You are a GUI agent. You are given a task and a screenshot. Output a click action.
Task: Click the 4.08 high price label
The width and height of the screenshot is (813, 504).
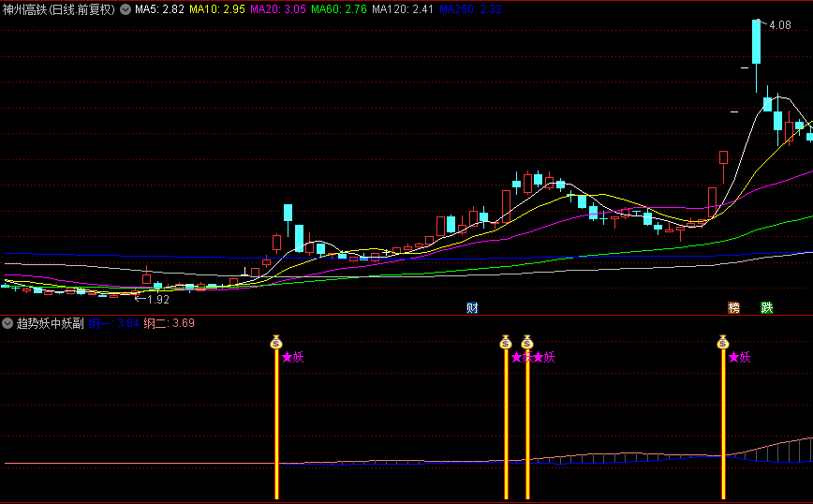click(x=780, y=25)
